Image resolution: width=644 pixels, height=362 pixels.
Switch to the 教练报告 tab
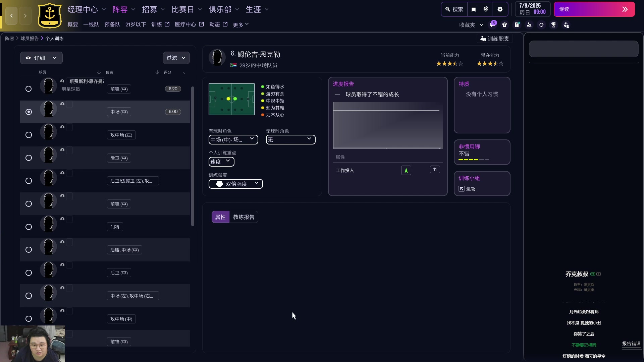[244, 217]
